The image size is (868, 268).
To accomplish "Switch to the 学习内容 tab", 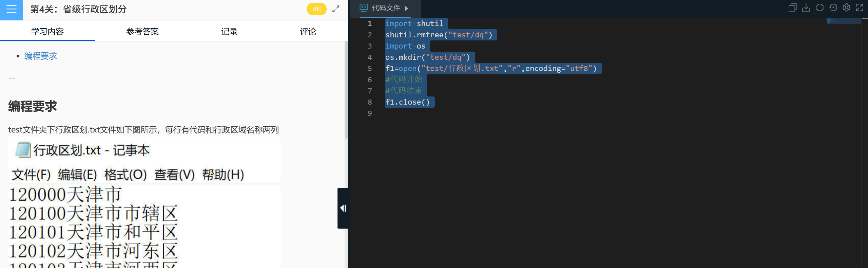I will (47, 32).
